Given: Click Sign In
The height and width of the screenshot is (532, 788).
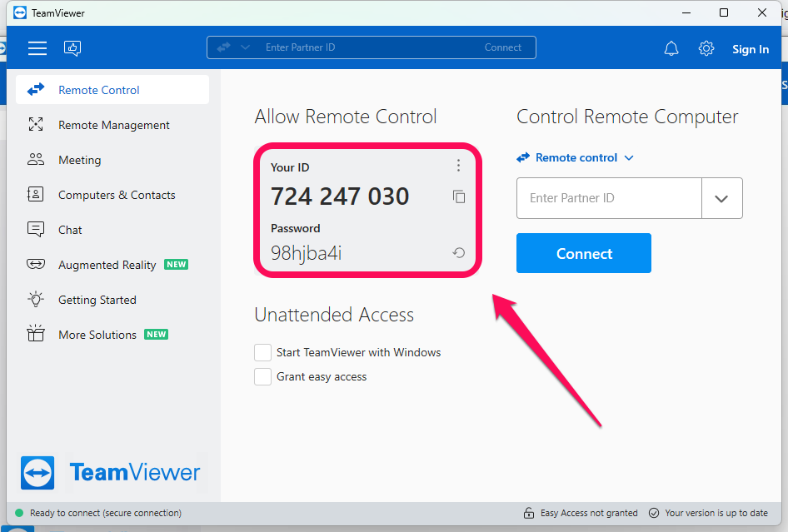Looking at the screenshot, I should [x=751, y=48].
